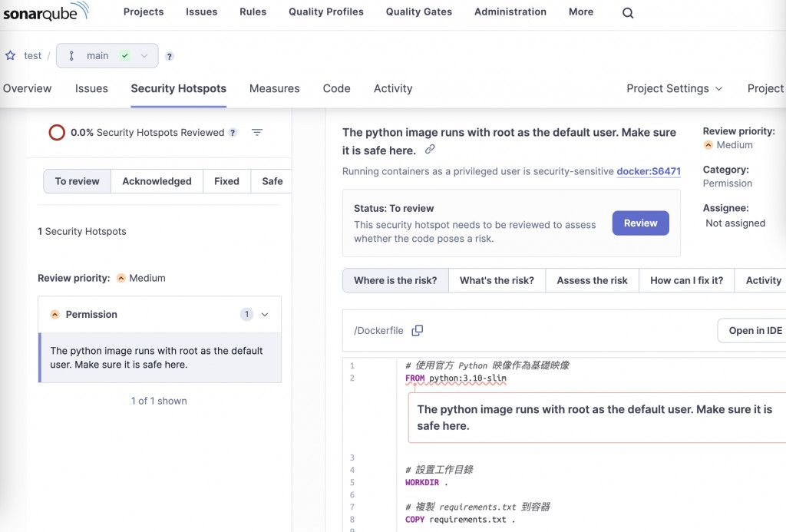Click help icon beside Security Hotspots Reviewed
The width and height of the screenshot is (786, 532).
click(x=233, y=133)
